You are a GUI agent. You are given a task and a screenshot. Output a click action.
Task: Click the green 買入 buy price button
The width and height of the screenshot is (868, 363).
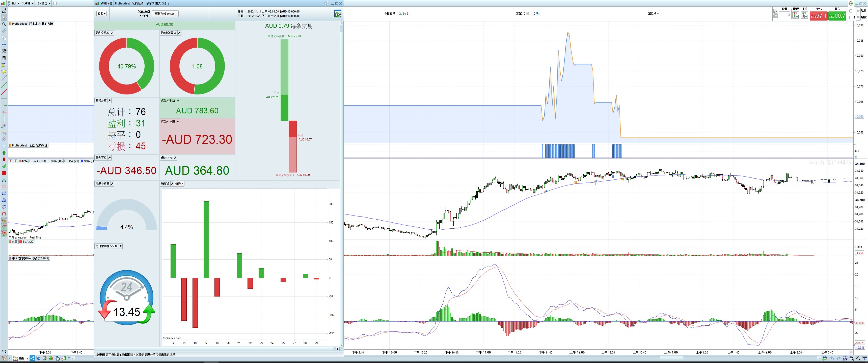[837, 16]
